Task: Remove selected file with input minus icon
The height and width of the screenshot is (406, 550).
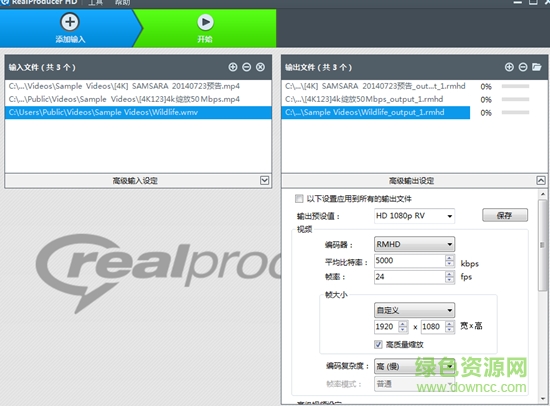Action: [247, 67]
